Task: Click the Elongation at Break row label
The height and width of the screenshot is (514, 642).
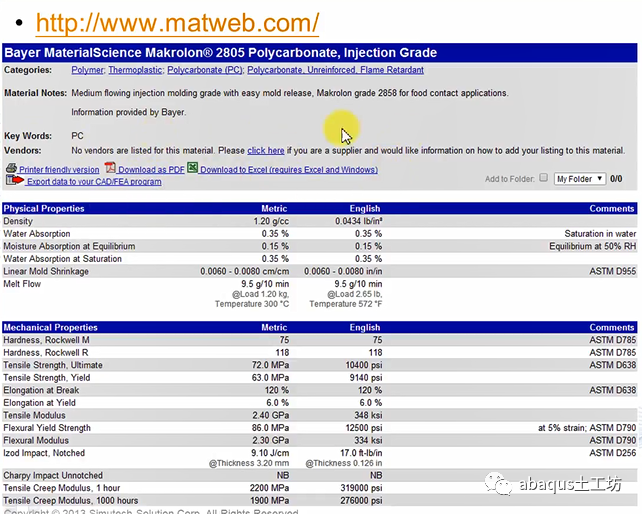Action: [x=41, y=390]
